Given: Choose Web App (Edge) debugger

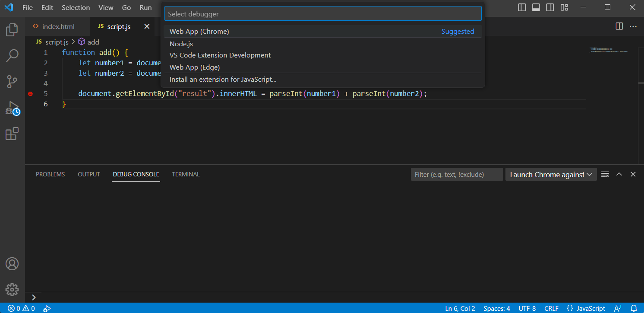Looking at the screenshot, I should (323, 67).
